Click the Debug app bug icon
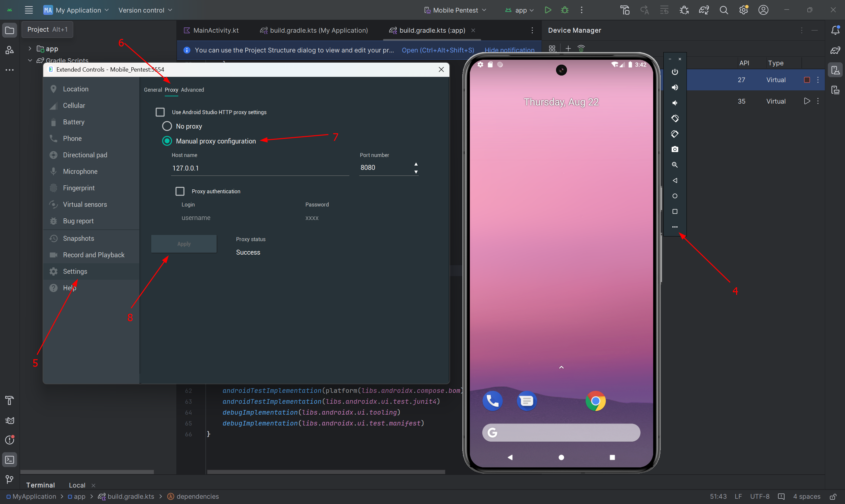845x504 pixels. coord(565,10)
